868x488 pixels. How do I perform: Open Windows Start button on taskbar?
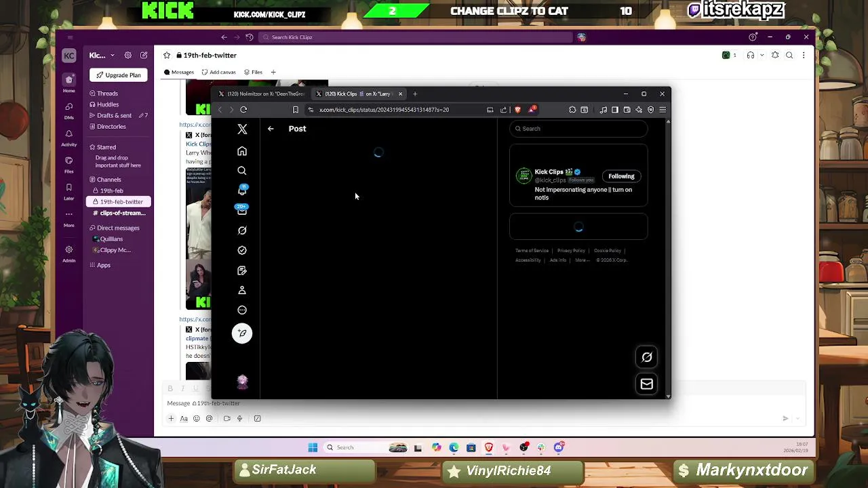click(x=313, y=447)
